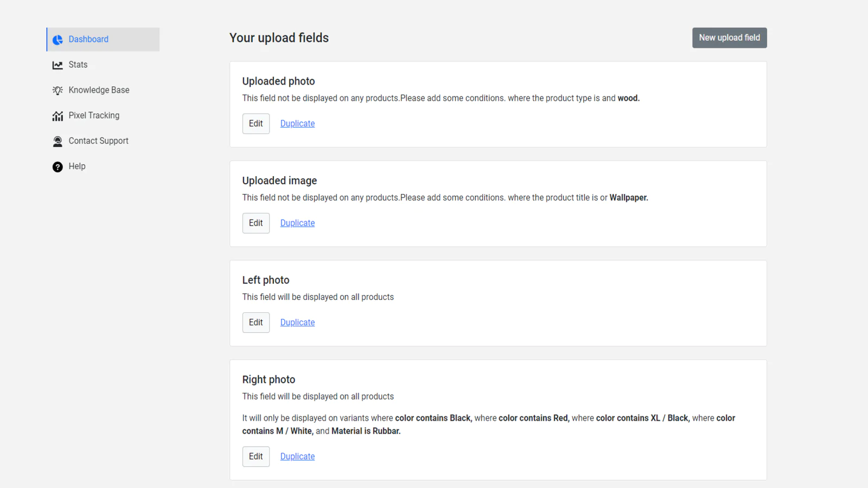Create a New upload field
Image resolution: width=868 pixels, height=488 pixels.
coord(729,38)
